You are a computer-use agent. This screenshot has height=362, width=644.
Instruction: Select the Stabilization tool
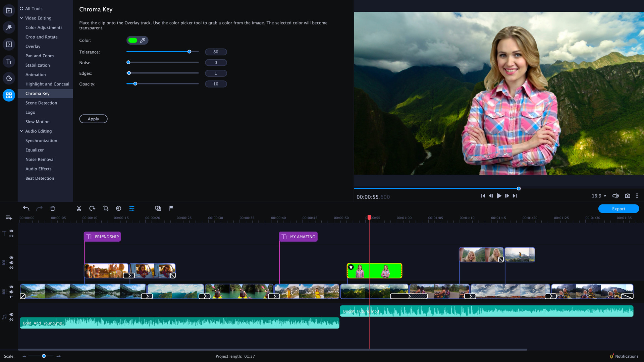point(37,65)
